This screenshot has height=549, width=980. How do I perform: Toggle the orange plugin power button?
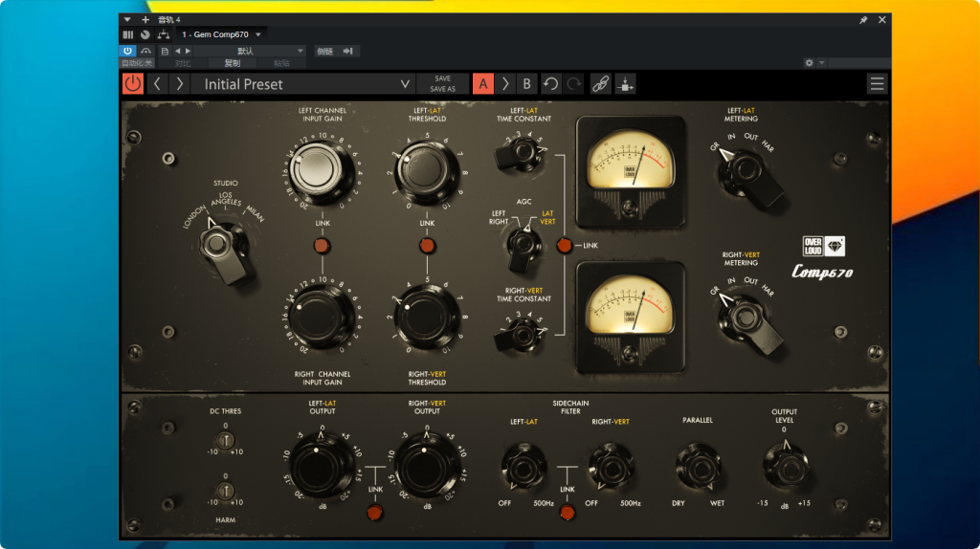[132, 84]
